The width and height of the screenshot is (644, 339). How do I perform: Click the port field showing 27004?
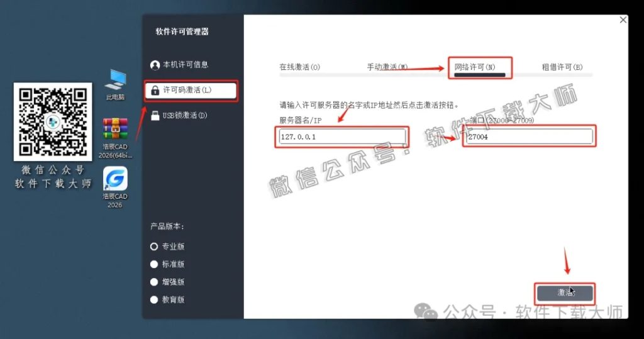point(530,137)
